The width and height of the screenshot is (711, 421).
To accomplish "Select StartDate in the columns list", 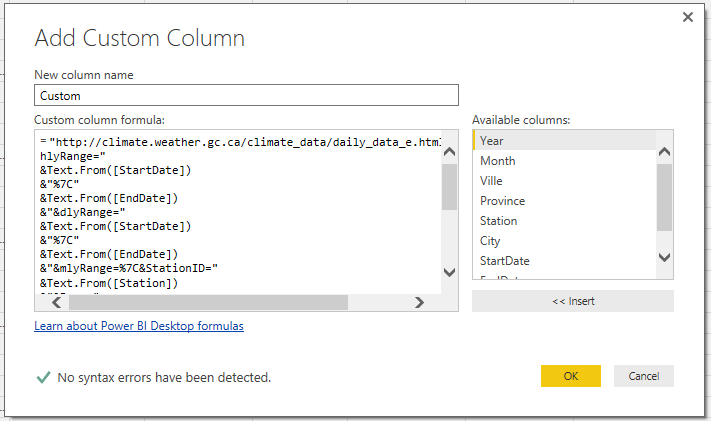I will coord(504,261).
